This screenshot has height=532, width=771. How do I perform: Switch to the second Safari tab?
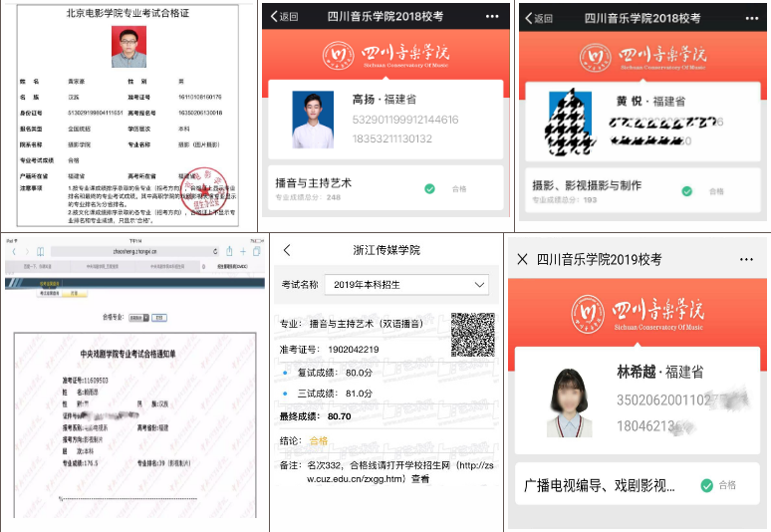click(x=103, y=266)
